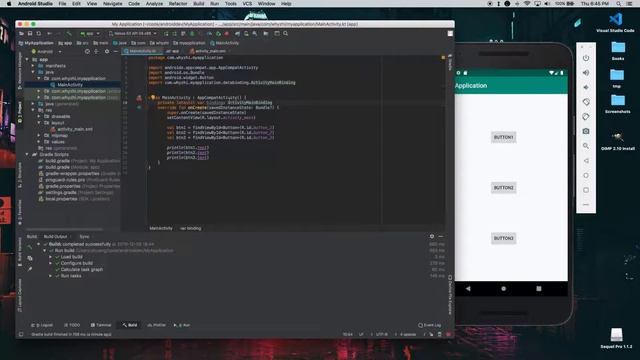Screen dimensions: 640x360
Task: Open the Refactor menu
Action: tap(178, 4)
